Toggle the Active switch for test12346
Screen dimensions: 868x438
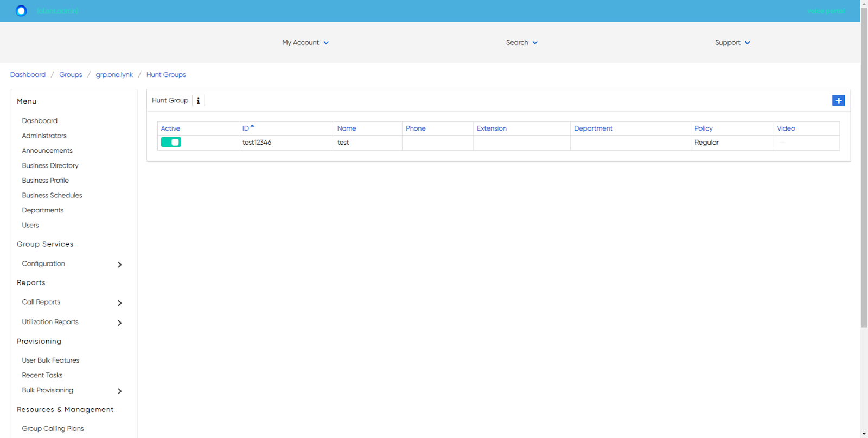(x=171, y=142)
